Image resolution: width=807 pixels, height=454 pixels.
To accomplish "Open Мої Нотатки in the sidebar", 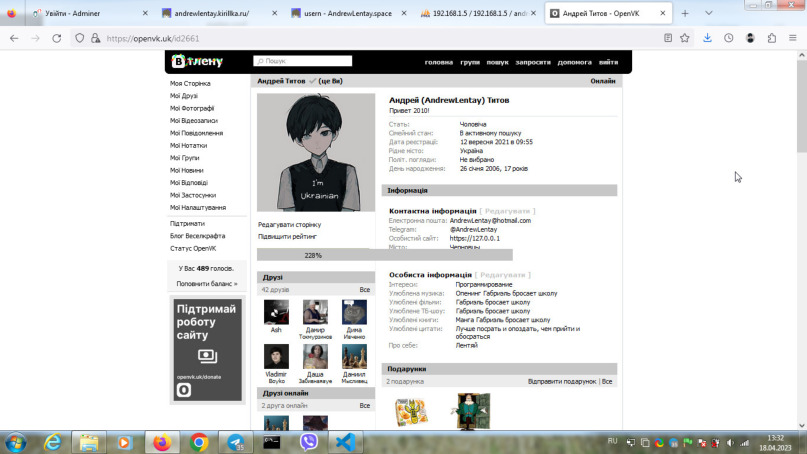I will (x=188, y=146).
